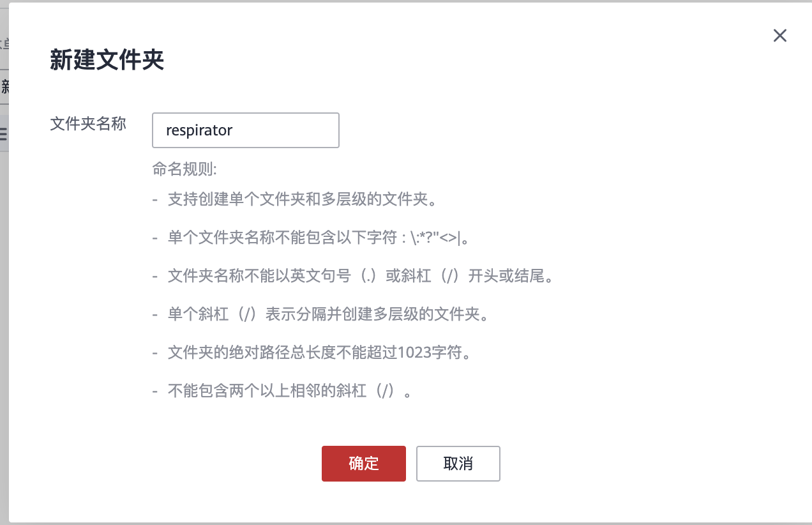
Task: Click the number 1023 in the rules
Action: click(x=416, y=353)
